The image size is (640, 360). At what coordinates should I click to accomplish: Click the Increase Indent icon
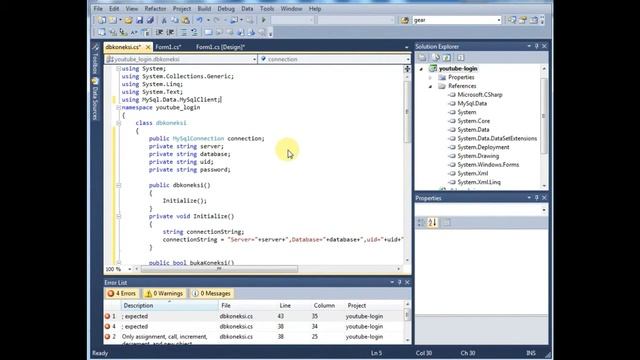[x=171, y=32]
